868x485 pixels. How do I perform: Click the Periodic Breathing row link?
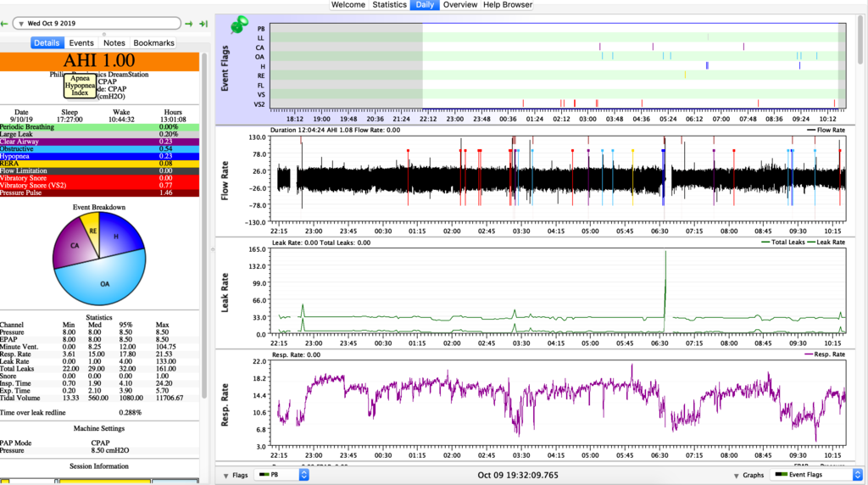point(99,127)
